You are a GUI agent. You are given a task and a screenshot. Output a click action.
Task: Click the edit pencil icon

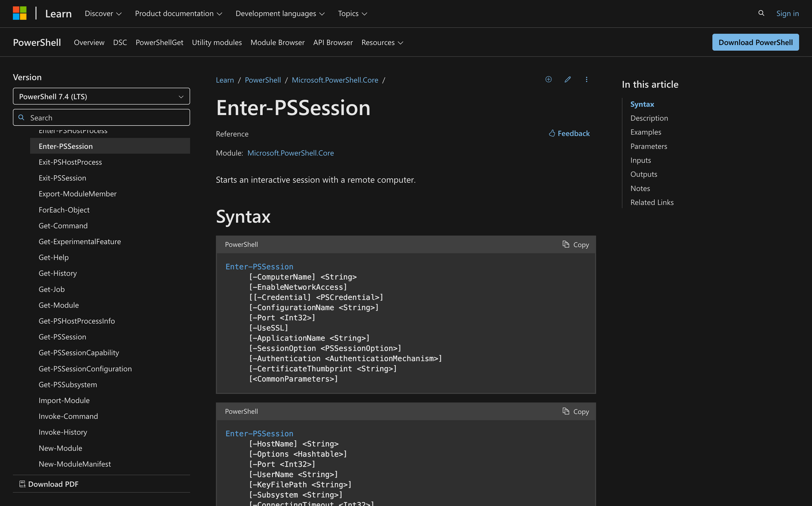click(x=568, y=80)
